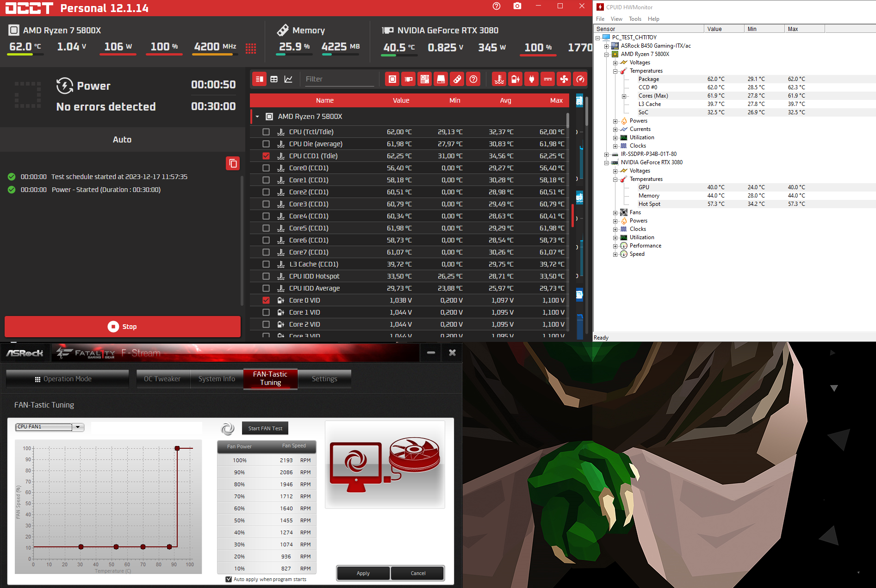Toggle the graphics card sensor filter icon
Screen dimensions: 876x588
pyautogui.click(x=409, y=79)
